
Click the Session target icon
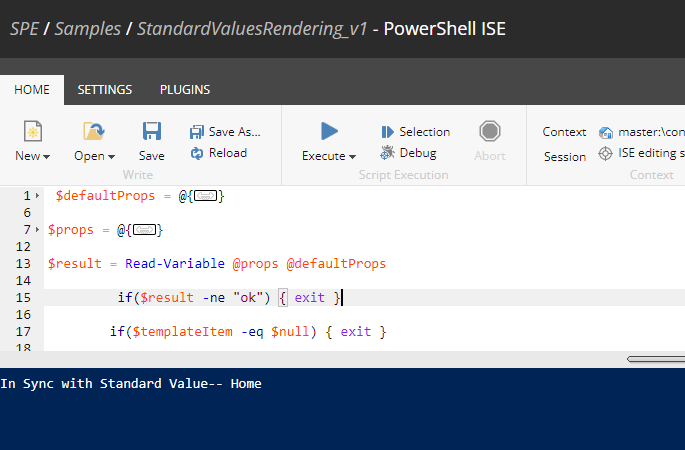click(x=605, y=154)
